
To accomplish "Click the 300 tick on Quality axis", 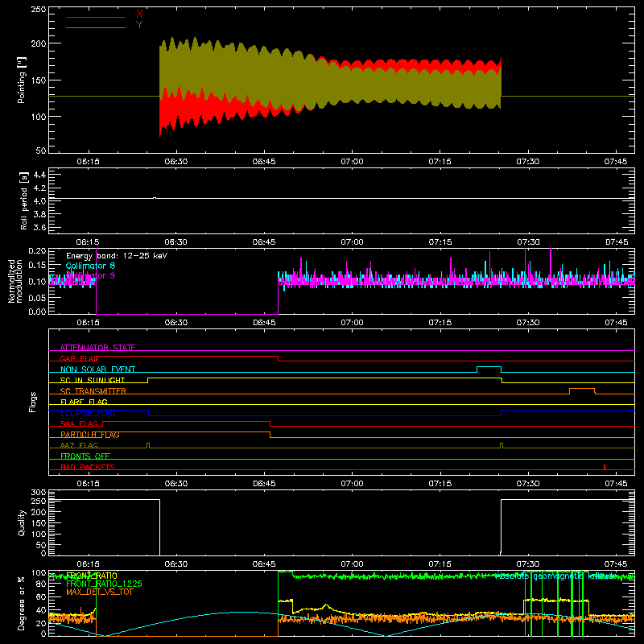I will point(39,493).
